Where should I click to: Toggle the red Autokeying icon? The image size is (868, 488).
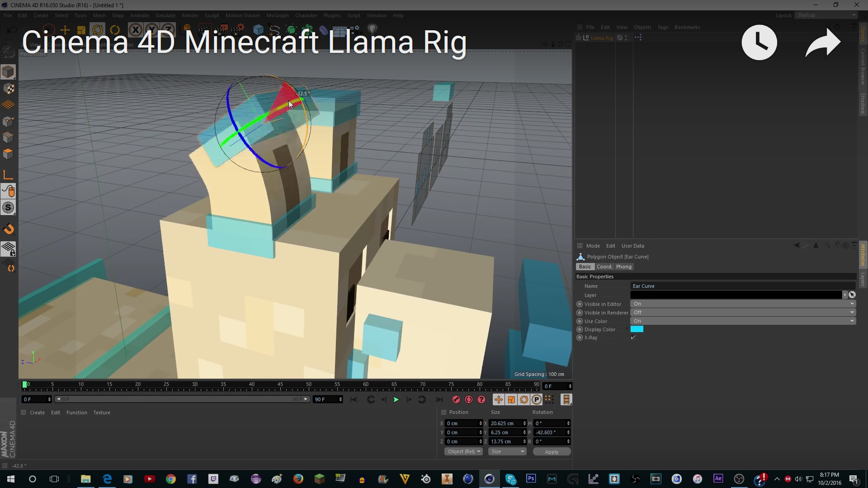click(469, 399)
